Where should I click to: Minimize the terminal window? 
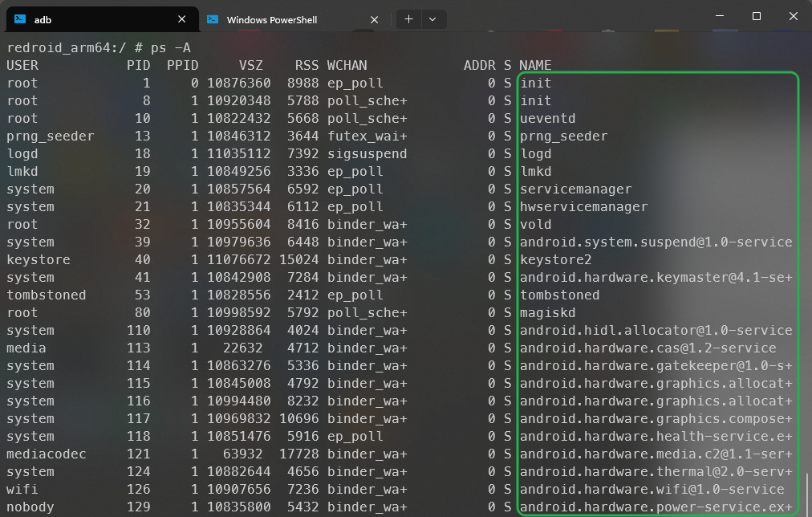click(x=719, y=16)
